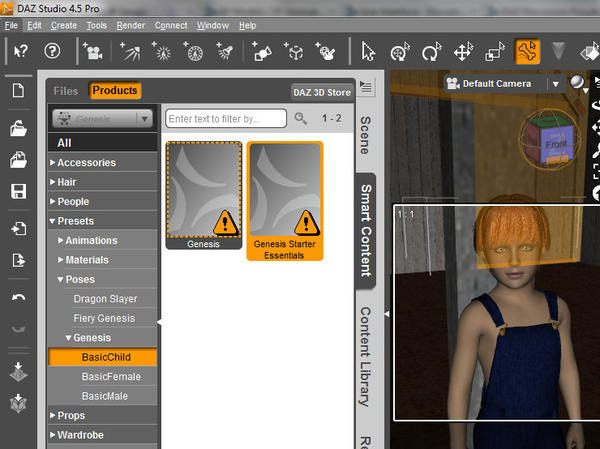Open the Default Camera dropdown arrow
This screenshot has height=449, width=600.
(556, 84)
